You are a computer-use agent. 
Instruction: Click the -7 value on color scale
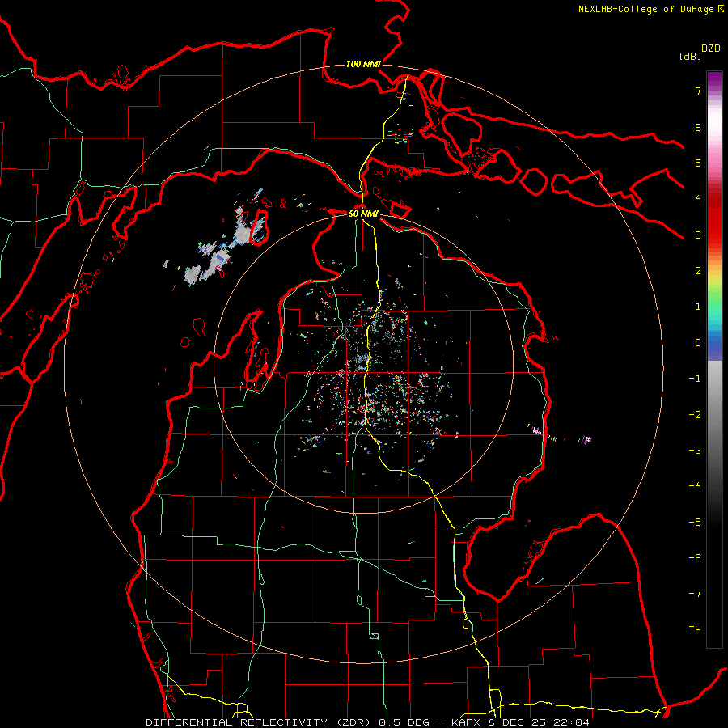click(x=695, y=594)
